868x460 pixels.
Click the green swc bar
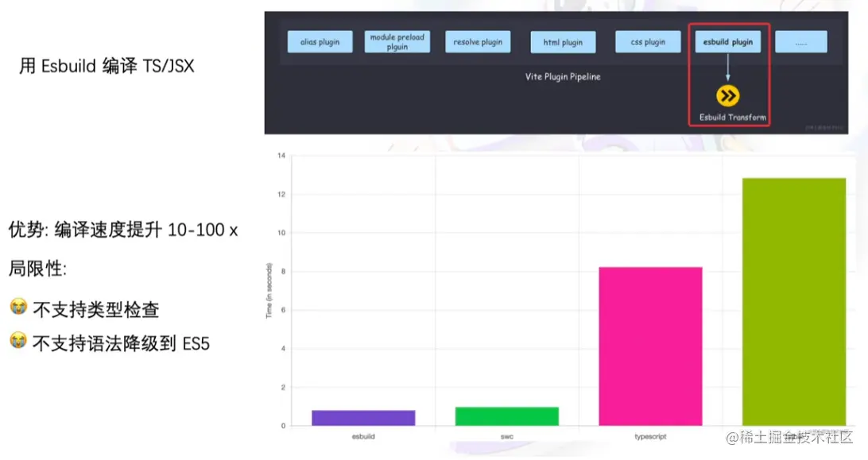pyautogui.click(x=507, y=416)
